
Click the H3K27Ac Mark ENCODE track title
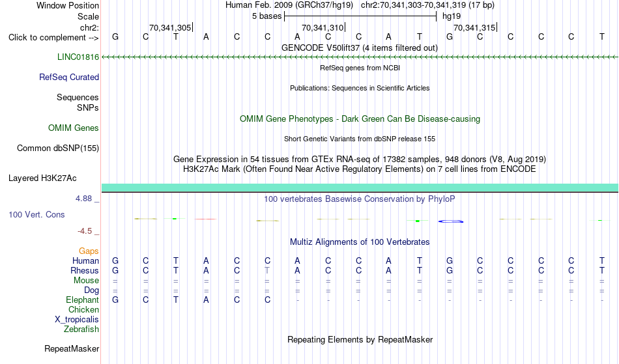(x=360, y=169)
